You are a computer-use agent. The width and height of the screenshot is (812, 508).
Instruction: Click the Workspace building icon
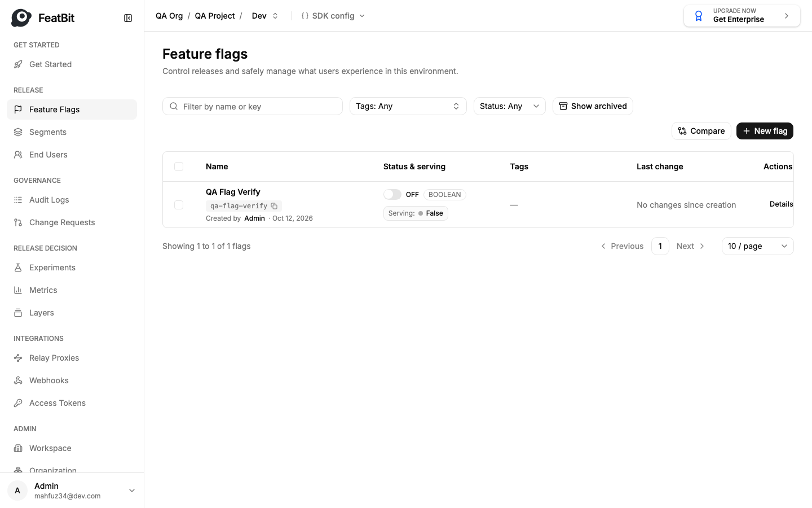(x=18, y=448)
